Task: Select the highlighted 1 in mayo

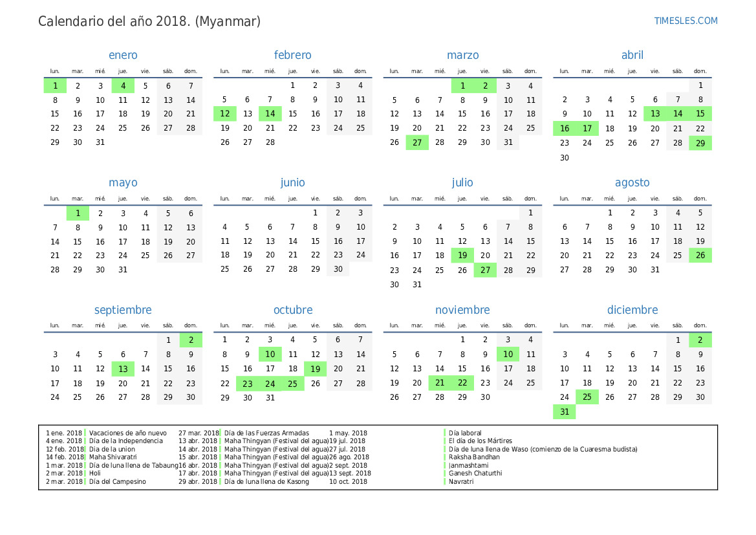Action: [x=78, y=213]
